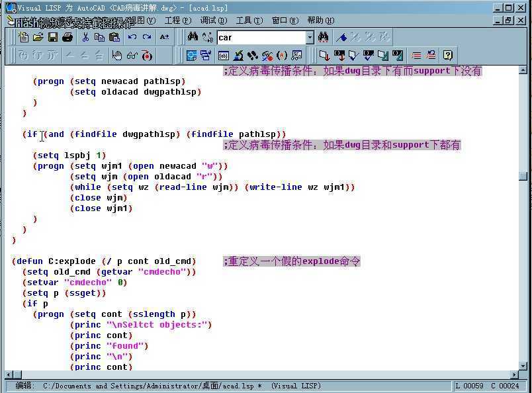Toggle breakpoint with the hand icon
Screen dimensions: 532x393
click(117, 56)
